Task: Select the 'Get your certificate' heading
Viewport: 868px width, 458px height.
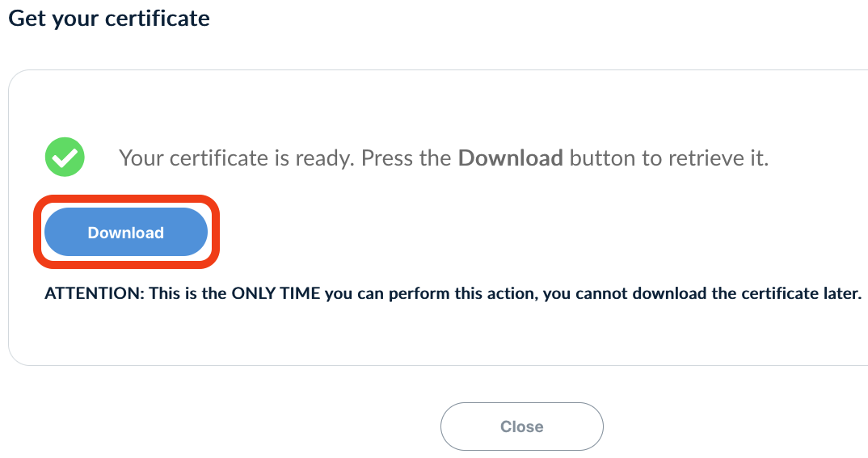Action: (x=109, y=19)
